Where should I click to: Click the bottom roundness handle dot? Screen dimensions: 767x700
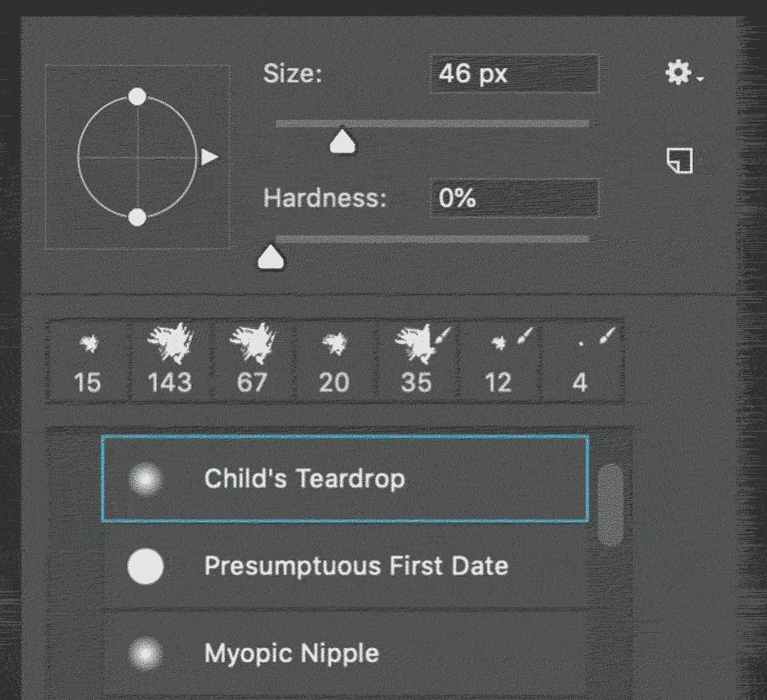pos(138,217)
